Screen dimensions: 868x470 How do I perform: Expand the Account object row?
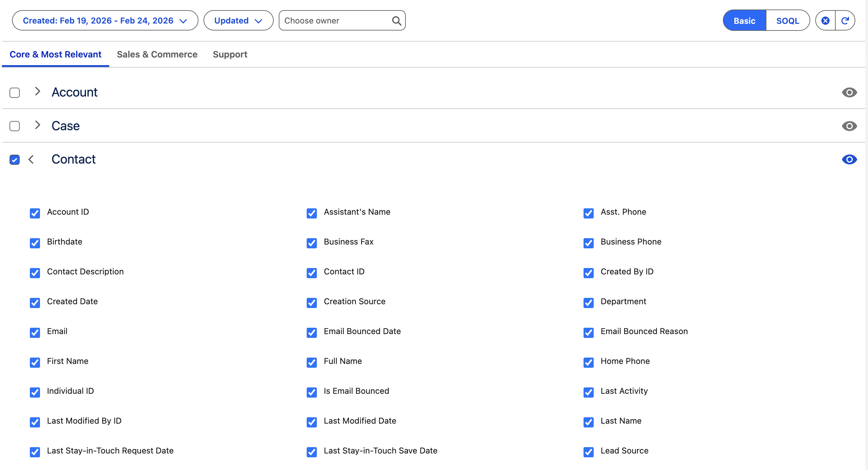[37, 92]
